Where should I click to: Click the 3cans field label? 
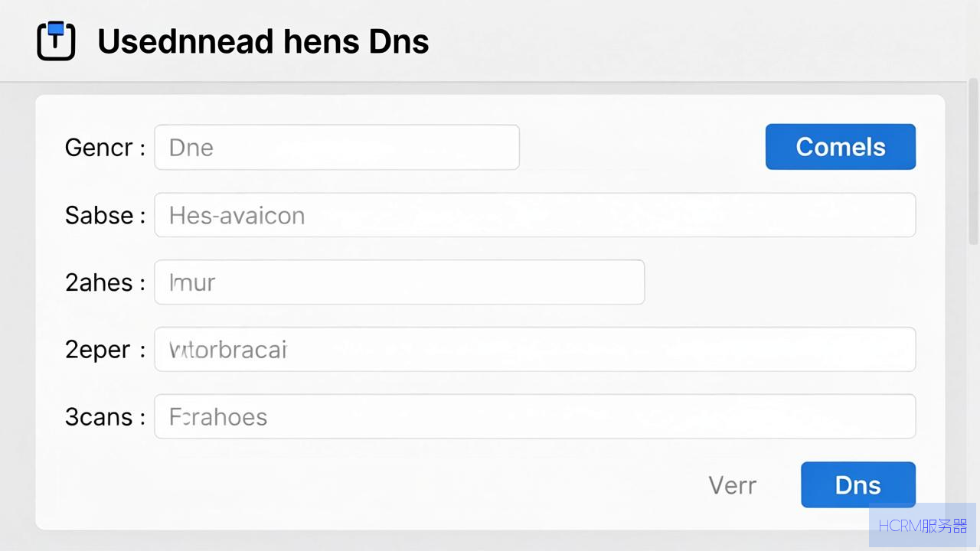[x=105, y=417]
